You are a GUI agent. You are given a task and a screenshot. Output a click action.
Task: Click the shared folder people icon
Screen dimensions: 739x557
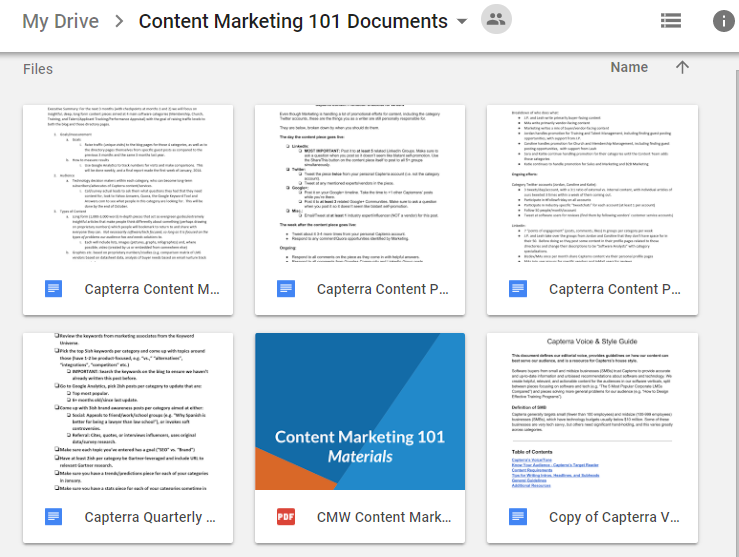[x=496, y=19]
